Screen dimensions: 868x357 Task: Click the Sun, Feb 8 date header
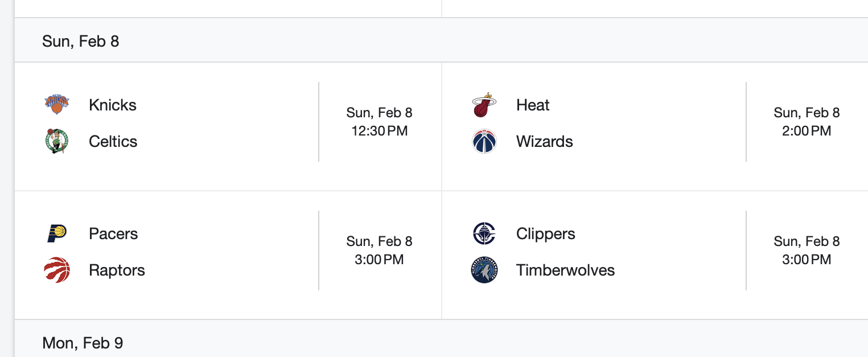(x=80, y=41)
